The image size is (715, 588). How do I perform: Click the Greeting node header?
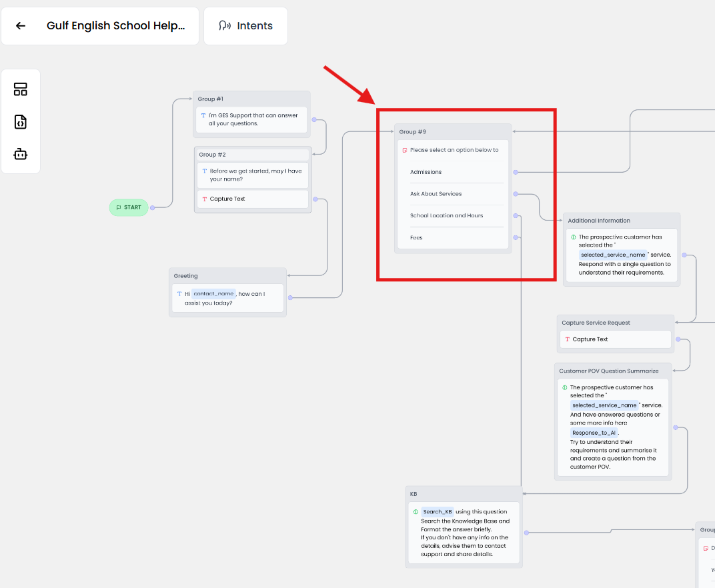tap(186, 276)
